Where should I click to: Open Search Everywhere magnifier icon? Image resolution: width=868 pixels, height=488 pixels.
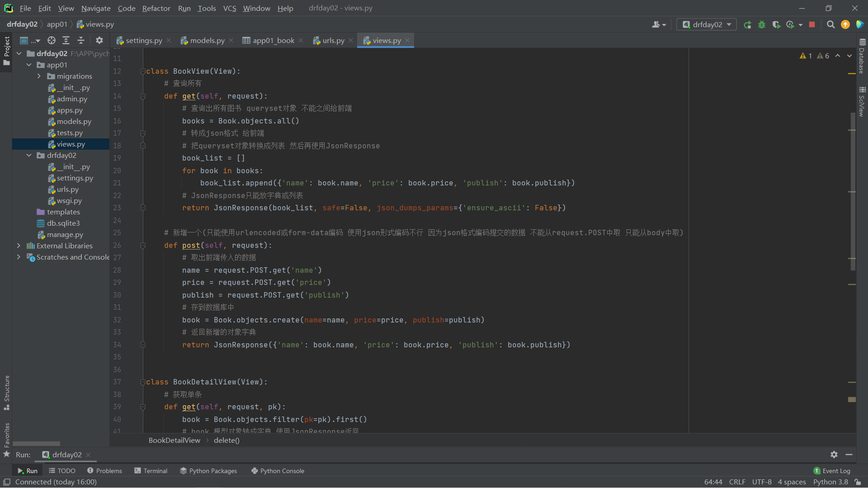click(x=830, y=25)
